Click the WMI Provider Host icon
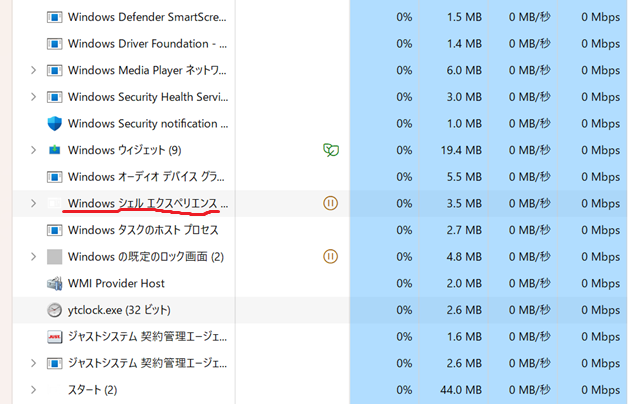Screen dimensions: 640x404 (x=54, y=283)
